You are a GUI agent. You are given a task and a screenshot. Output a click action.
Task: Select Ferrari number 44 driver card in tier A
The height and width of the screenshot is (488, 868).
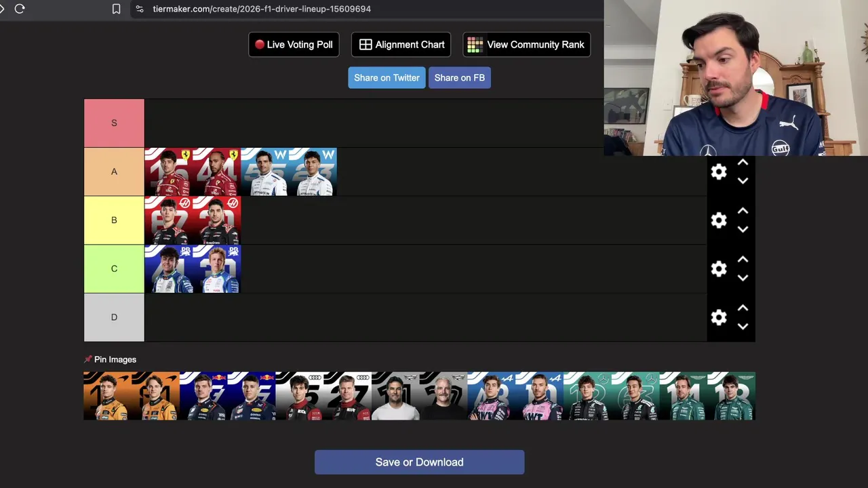click(216, 172)
